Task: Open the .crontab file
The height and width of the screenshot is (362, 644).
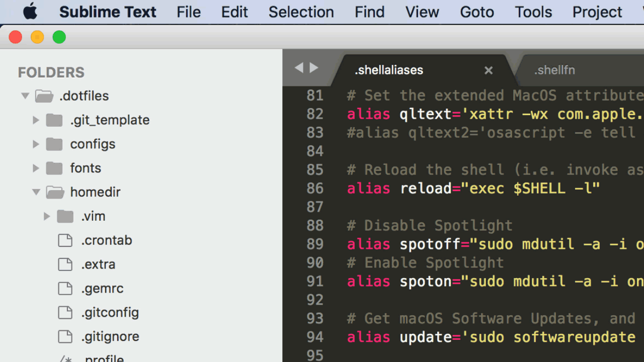Action: click(107, 240)
